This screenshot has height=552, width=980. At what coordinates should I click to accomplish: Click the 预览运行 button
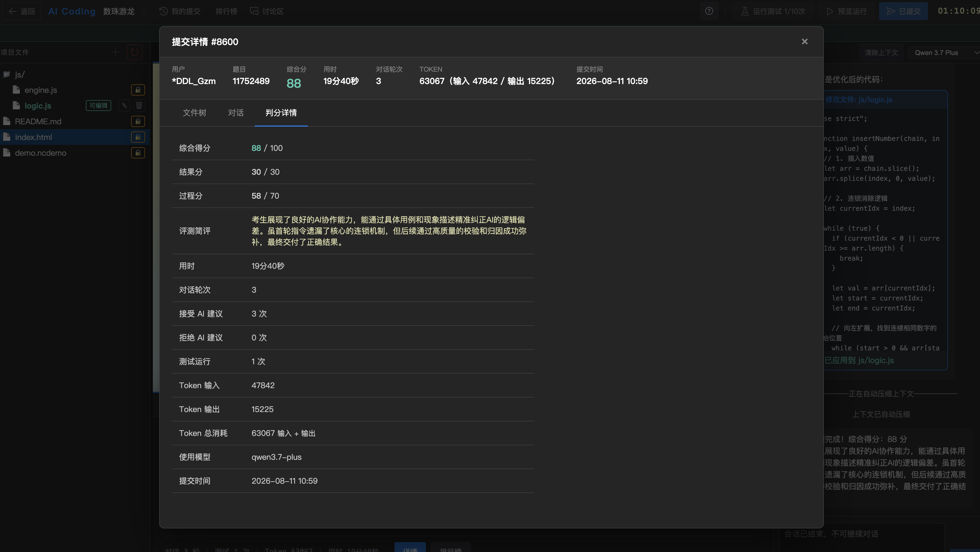pyautogui.click(x=846, y=11)
